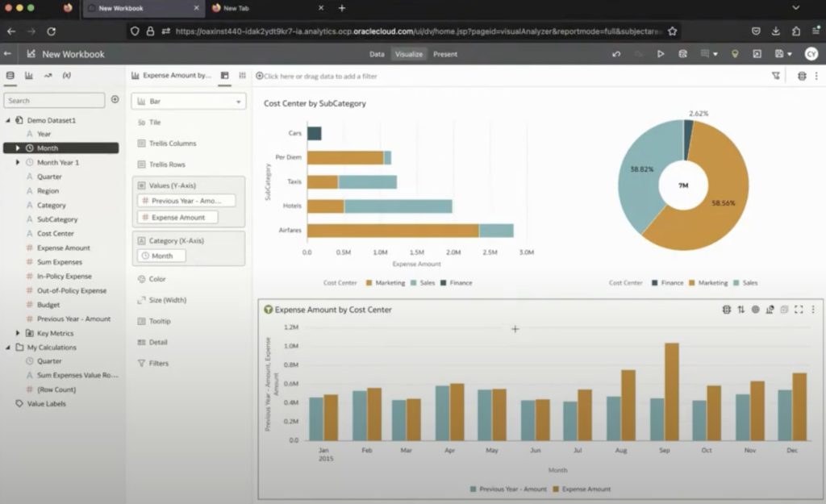Open the parameters (x) panel icon
826x504 pixels.
67,75
